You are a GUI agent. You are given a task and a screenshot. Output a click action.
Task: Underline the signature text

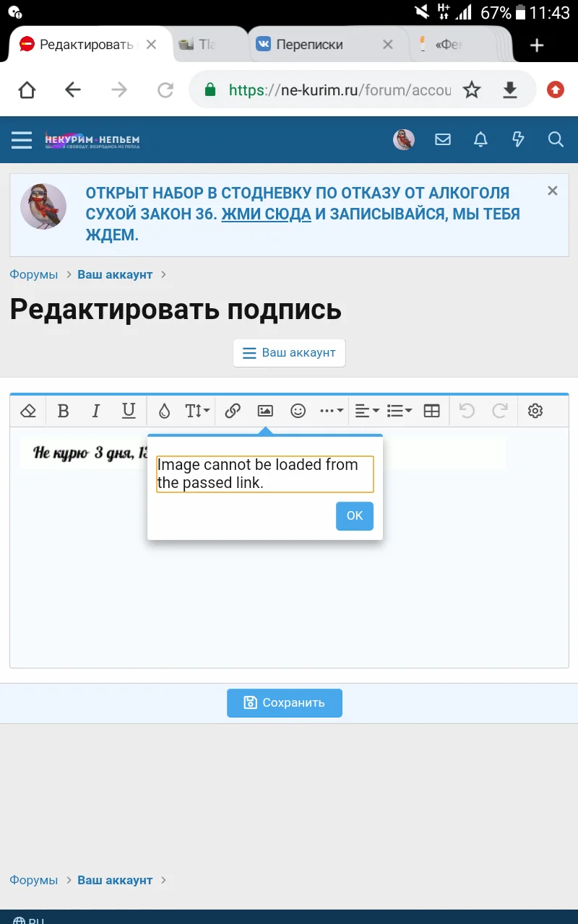tap(129, 410)
